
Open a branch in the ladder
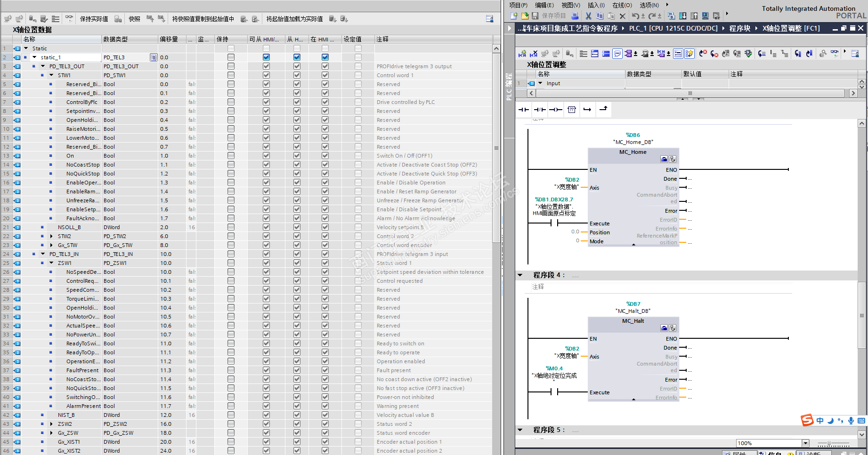click(587, 110)
